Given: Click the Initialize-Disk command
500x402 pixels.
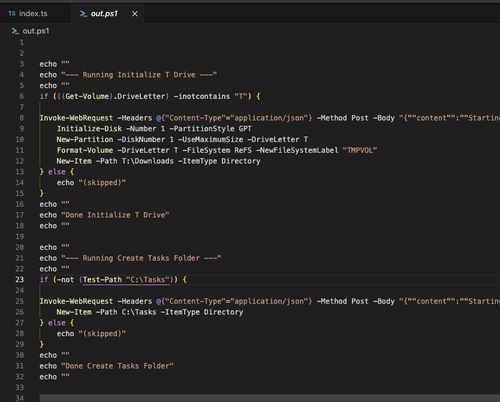Looking at the screenshot, I should [x=89, y=129].
